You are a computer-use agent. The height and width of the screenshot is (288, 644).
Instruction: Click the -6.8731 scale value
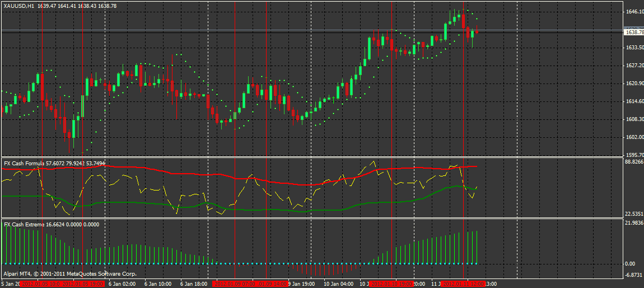pyautogui.click(x=633, y=275)
